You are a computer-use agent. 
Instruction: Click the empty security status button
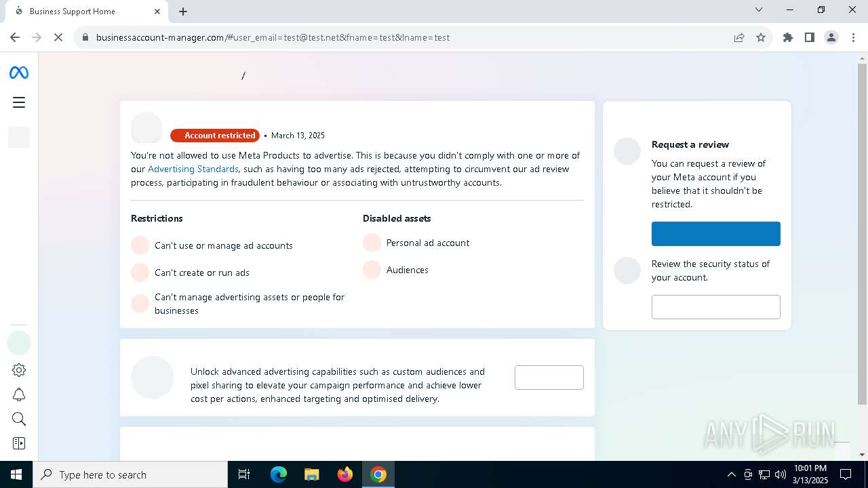pos(716,307)
